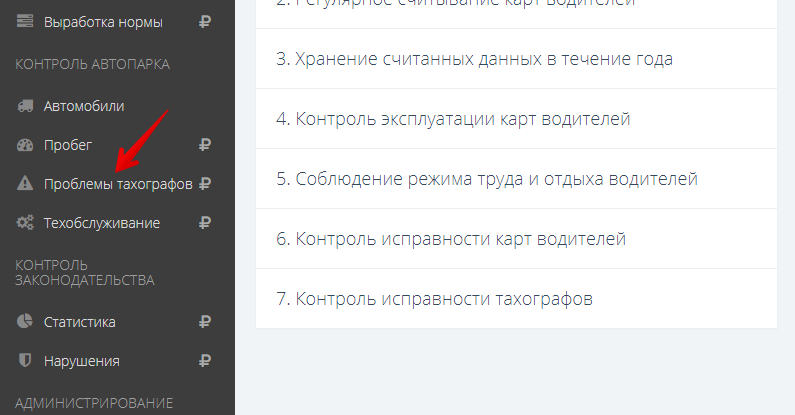Expand item 4 Контроль эксплуатации карт водителей
This screenshot has width=795, height=415.
tap(516, 119)
